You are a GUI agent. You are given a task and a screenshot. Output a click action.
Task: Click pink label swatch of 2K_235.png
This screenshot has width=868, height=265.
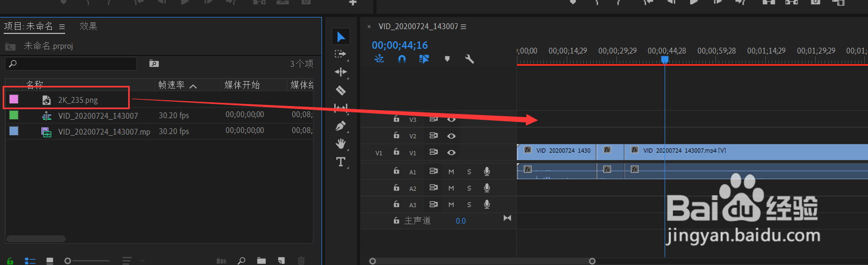[x=14, y=99]
